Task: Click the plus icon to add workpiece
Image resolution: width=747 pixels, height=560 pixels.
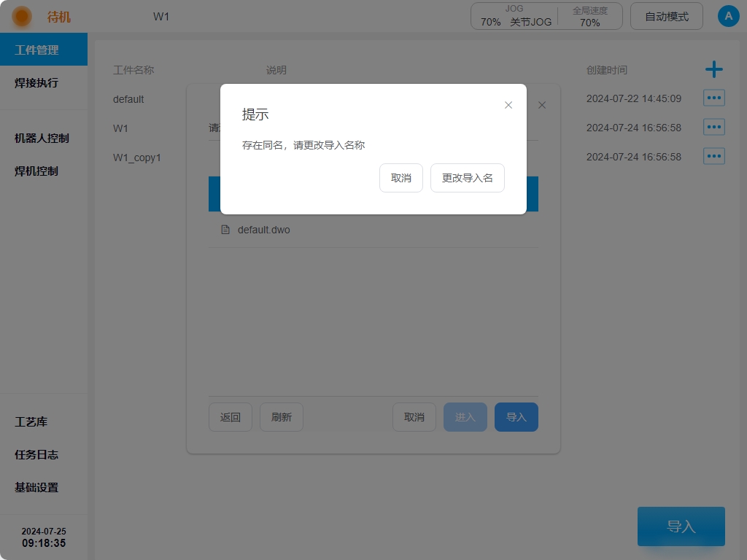Action: [713, 70]
